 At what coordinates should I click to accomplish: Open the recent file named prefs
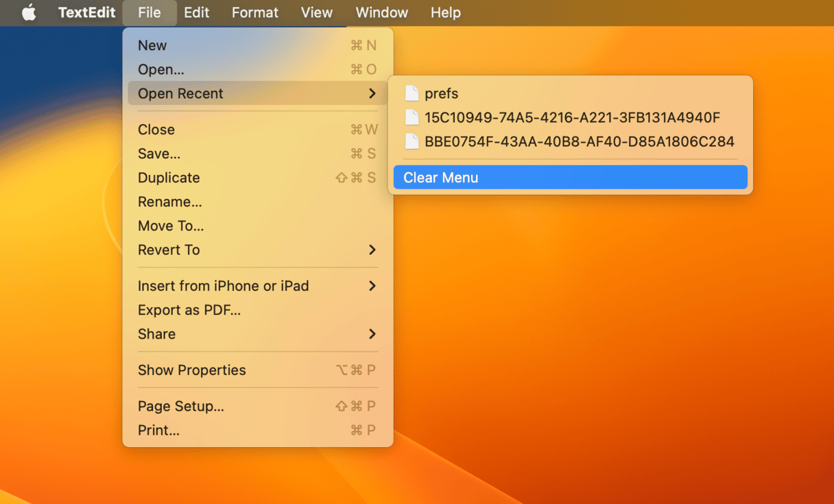571,93
